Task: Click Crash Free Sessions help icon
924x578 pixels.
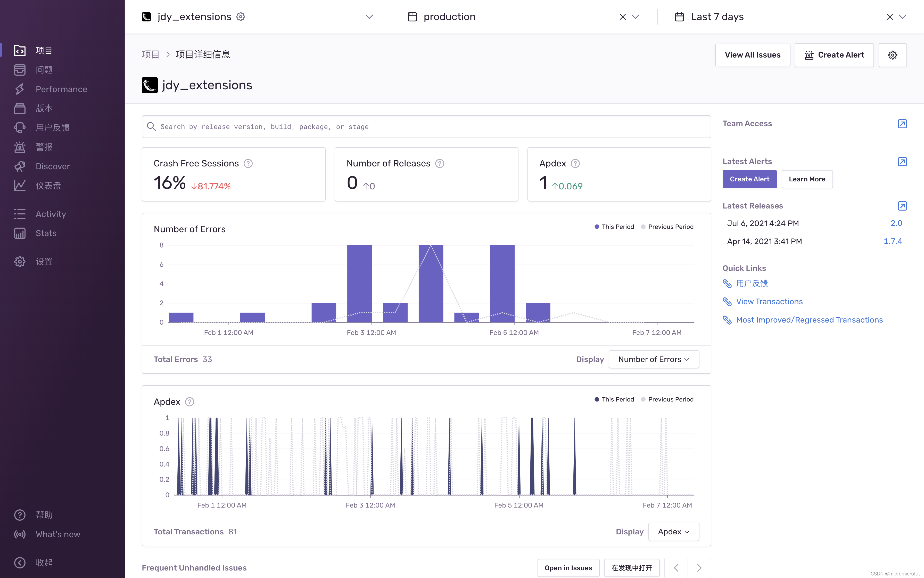Action: click(x=248, y=164)
